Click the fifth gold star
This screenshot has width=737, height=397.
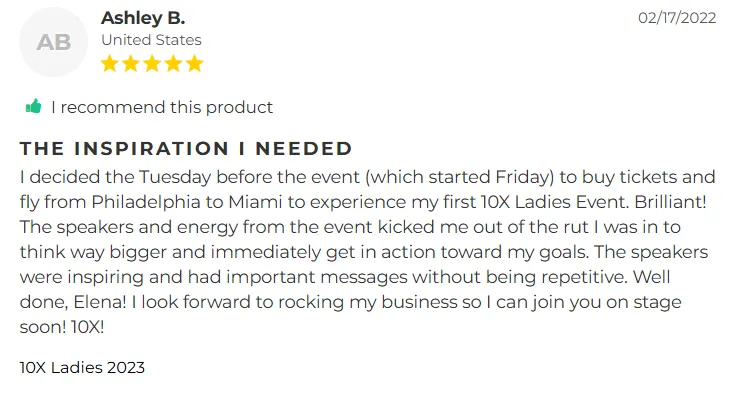pos(194,63)
